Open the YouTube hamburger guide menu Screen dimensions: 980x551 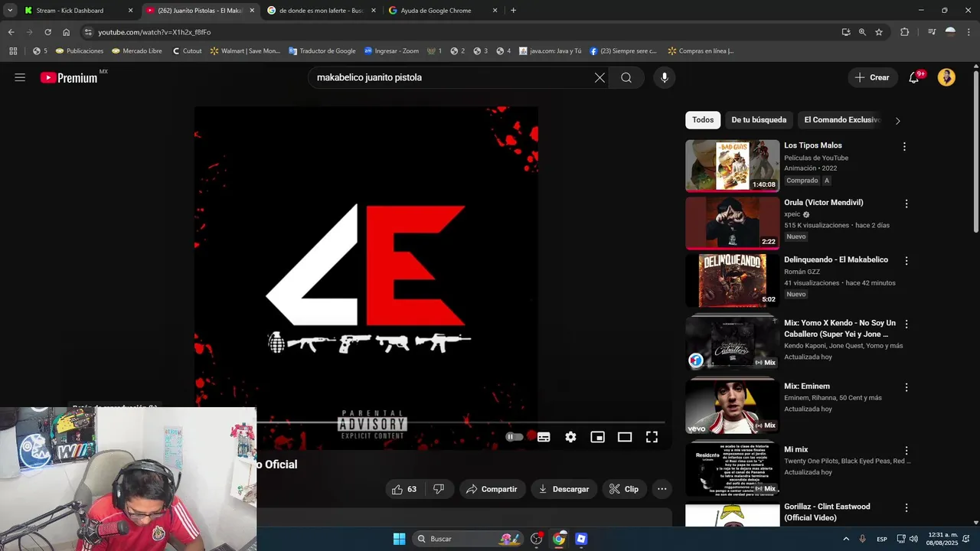tap(20, 77)
